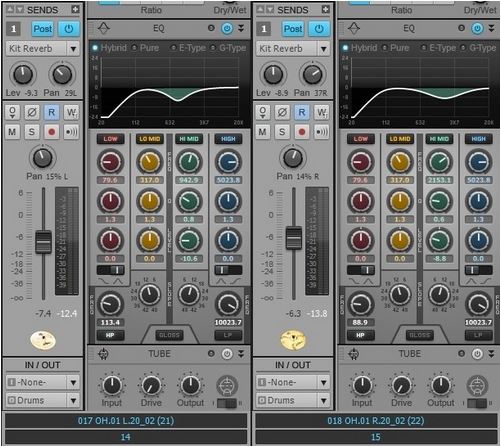501x446 pixels.
Task: Mute the OH.01 L track
Action: [x=12, y=132]
